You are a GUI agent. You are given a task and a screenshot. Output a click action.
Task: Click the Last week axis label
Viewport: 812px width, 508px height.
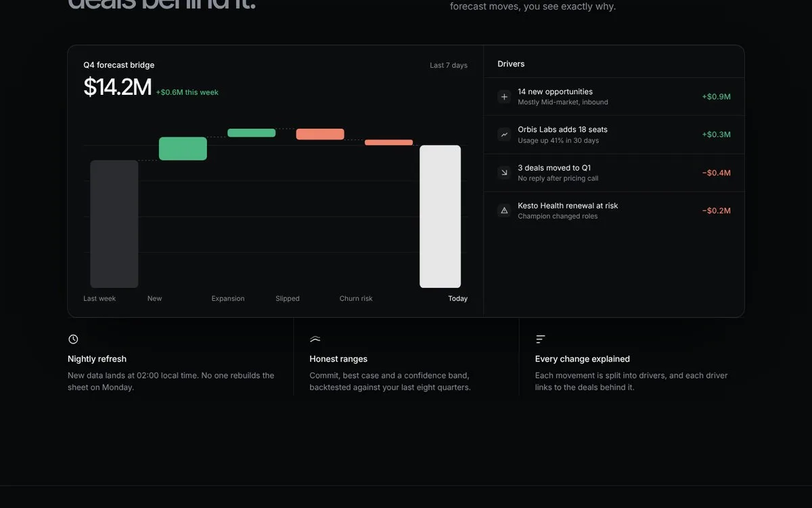coord(99,299)
